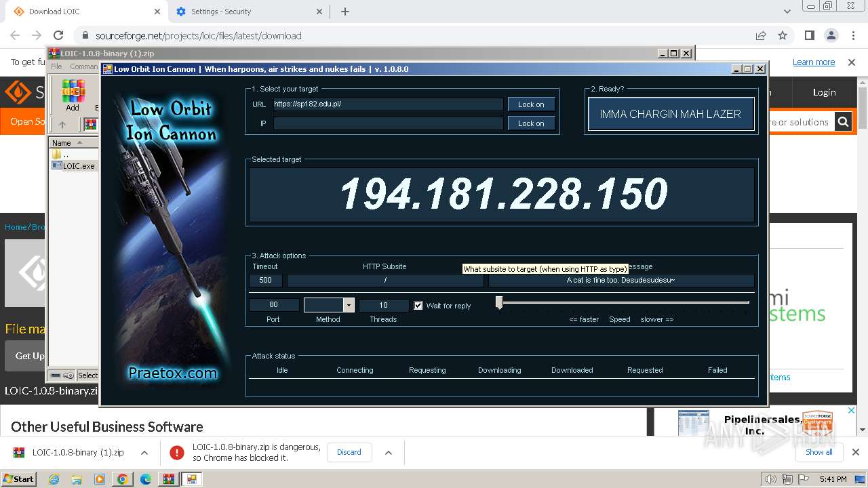Viewport: 868px width, 488px height.
Task: Click the red danger warning icon in downloads bar
Action: click(x=176, y=452)
